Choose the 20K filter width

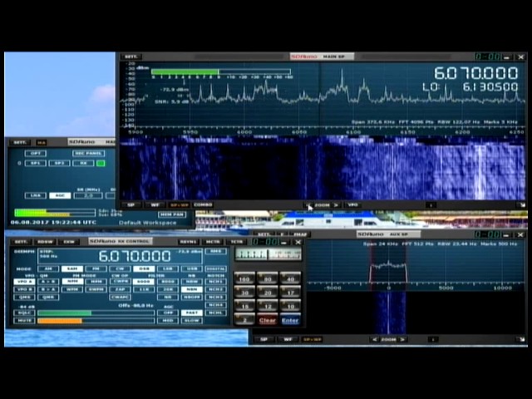[168, 289]
